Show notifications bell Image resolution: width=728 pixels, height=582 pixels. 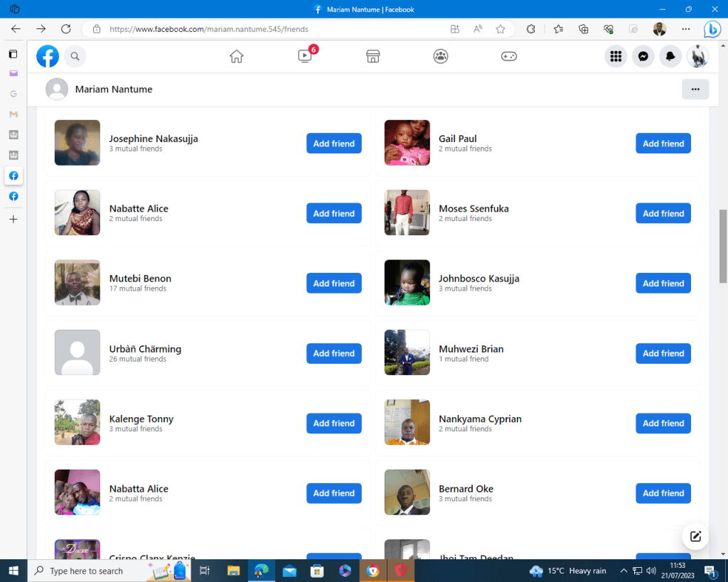670,56
